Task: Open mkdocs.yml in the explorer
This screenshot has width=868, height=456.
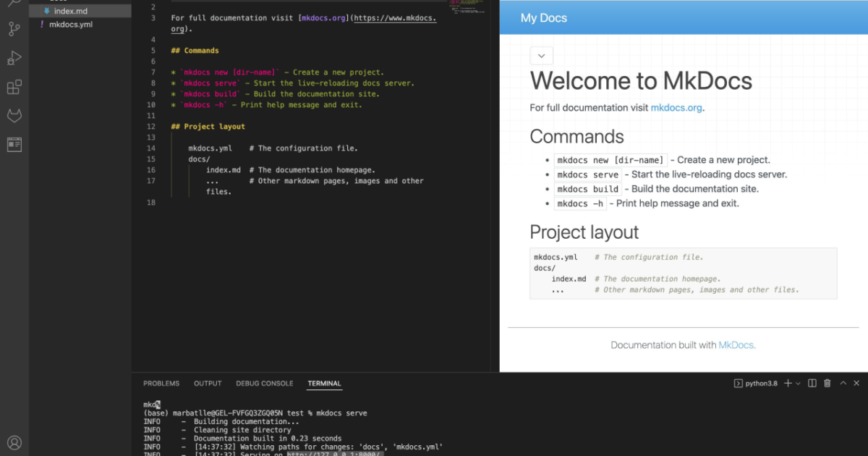Action: tap(71, 25)
